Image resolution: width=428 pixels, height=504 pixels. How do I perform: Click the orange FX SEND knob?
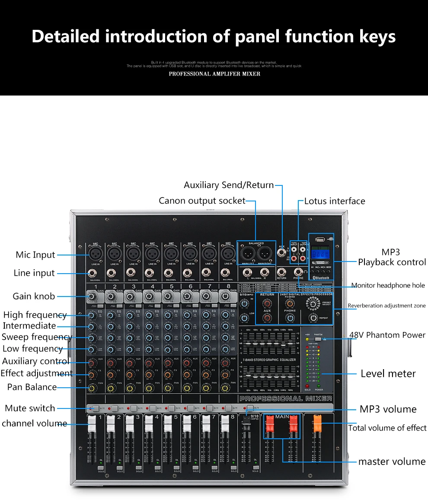tap(290, 303)
